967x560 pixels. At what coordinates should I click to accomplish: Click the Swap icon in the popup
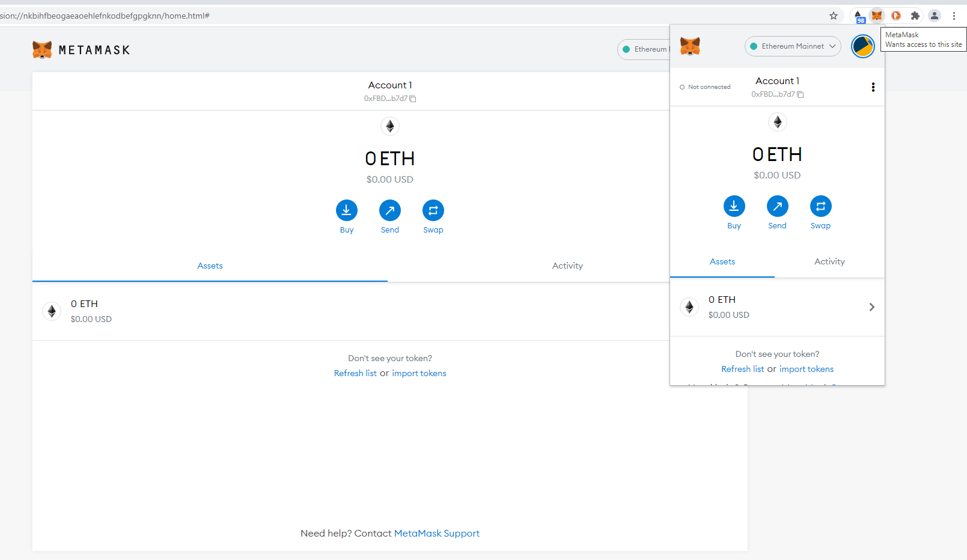coord(820,206)
